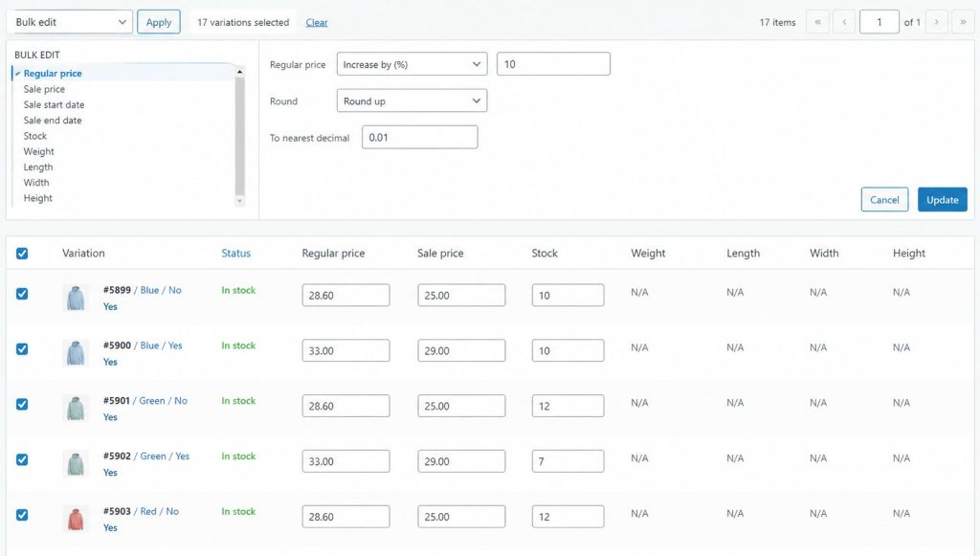Edit stock quantity of #5900

pyautogui.click(x=568, y=350)
